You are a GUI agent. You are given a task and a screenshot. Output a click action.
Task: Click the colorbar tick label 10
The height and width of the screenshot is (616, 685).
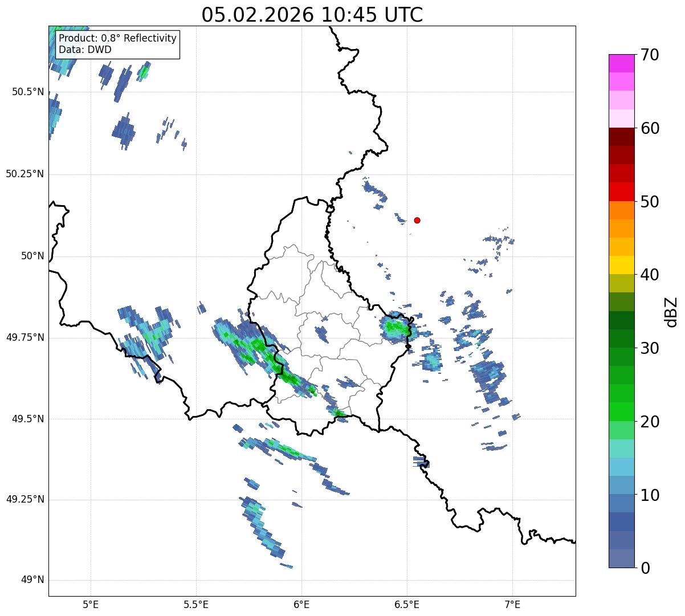click(650, 495)
